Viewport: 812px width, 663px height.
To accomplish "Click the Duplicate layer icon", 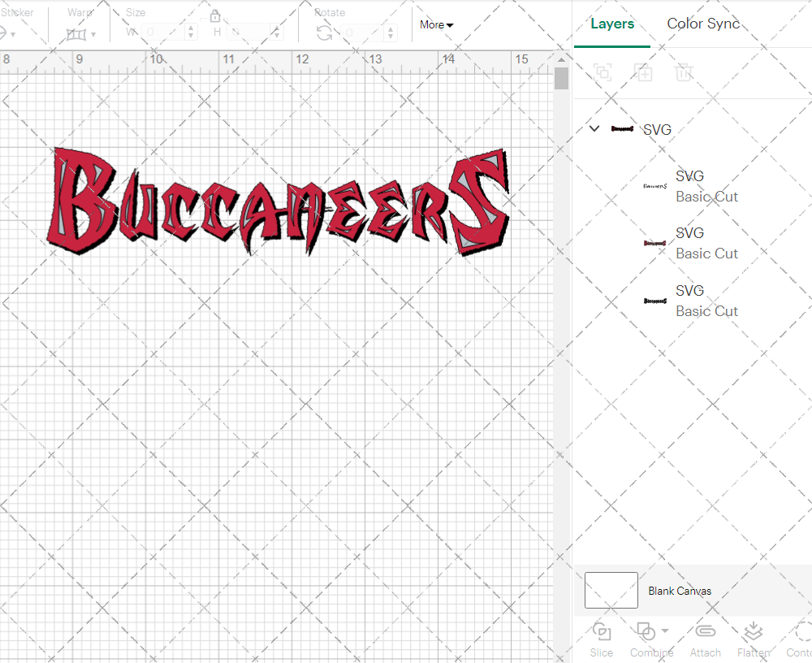I will (643, 72).
